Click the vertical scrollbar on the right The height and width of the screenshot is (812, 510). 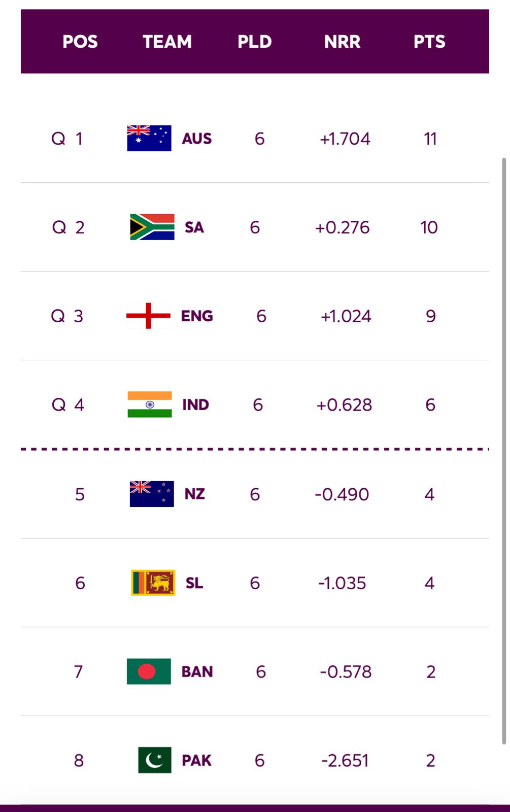[504, 451]
